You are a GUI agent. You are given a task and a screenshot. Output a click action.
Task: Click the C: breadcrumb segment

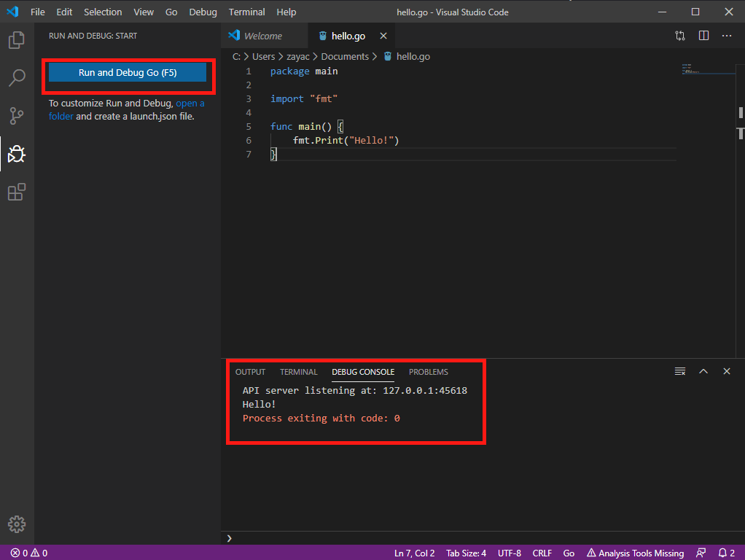236,57
